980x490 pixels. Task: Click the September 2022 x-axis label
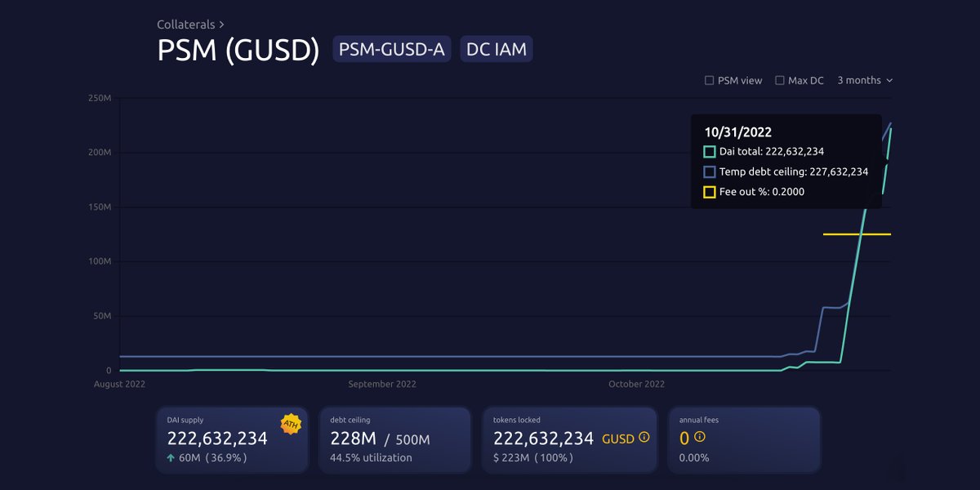tap(382, 384)
